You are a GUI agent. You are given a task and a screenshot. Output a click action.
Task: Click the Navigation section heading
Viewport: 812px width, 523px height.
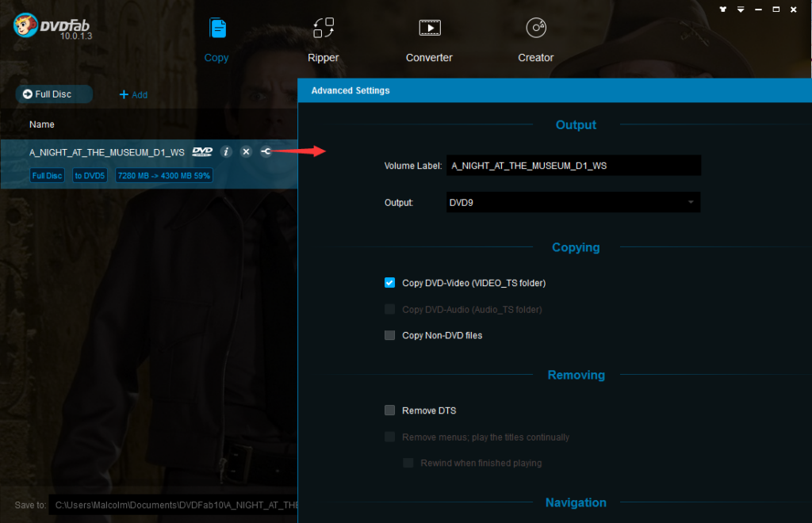[x=576, y=502]
